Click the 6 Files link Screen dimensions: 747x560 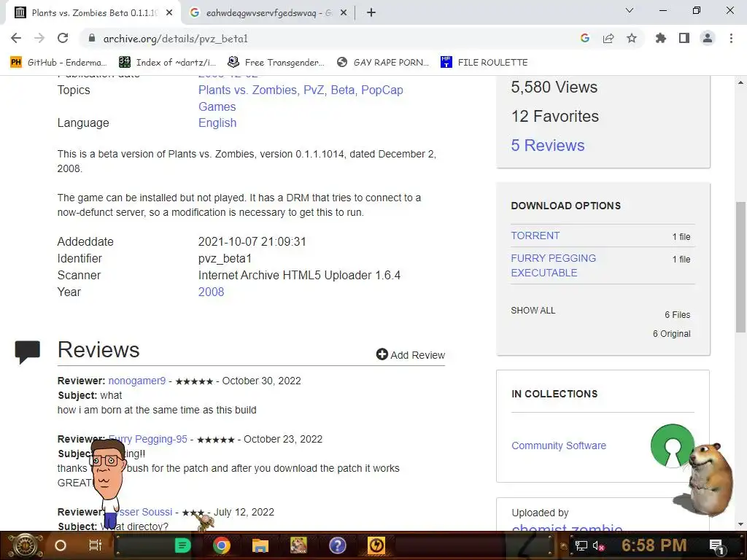(x=678, y=315)
